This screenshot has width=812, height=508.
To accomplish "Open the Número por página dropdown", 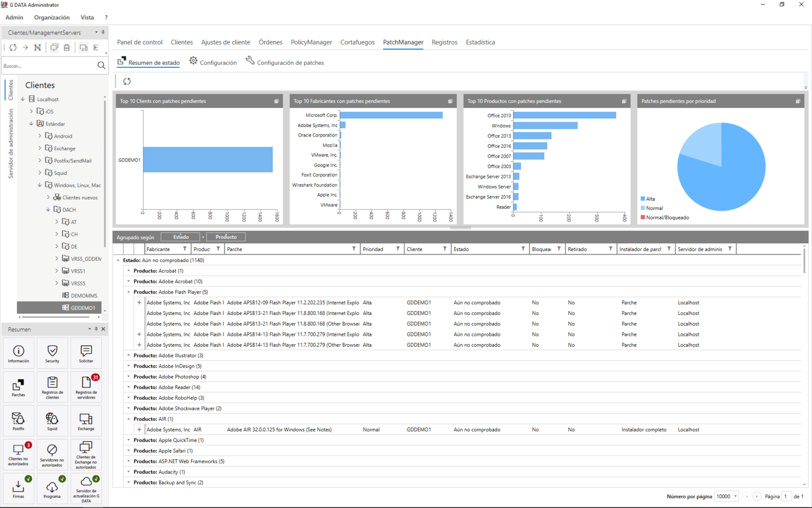I will 727,496.
